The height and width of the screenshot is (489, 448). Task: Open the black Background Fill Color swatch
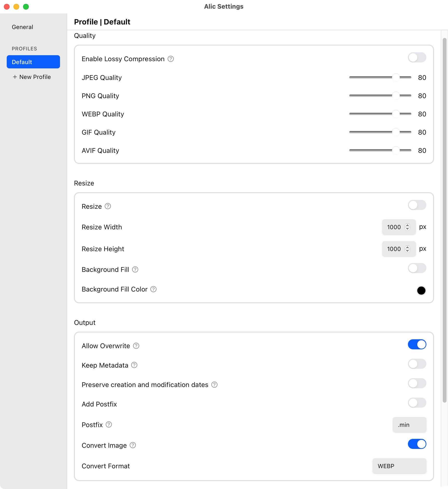(421, 291)
